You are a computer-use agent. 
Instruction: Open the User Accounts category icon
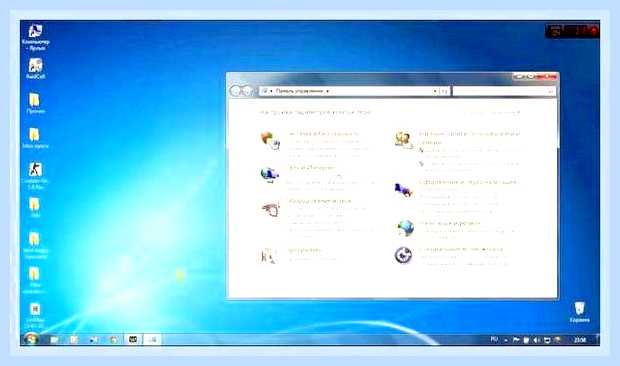point(404,140)
